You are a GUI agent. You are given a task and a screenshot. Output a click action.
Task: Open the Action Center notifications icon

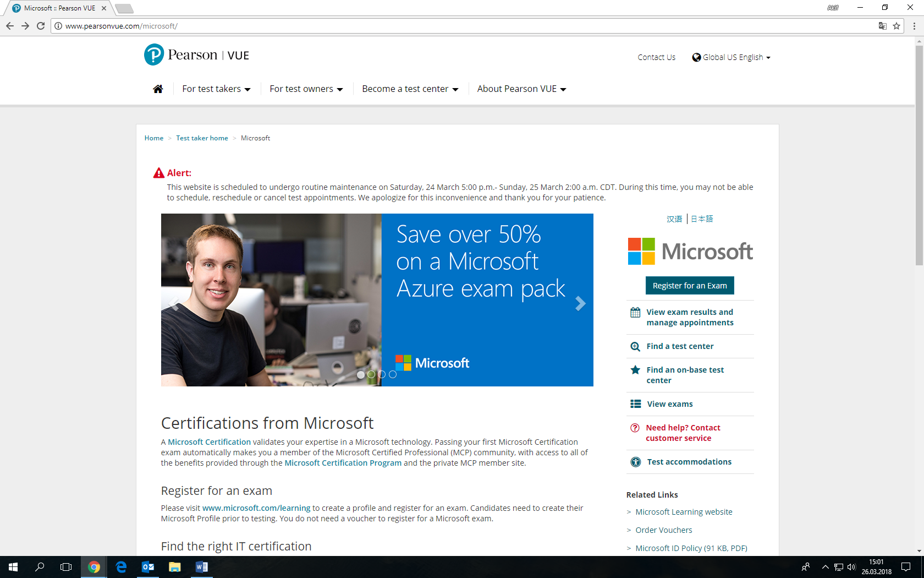point(906,567)
